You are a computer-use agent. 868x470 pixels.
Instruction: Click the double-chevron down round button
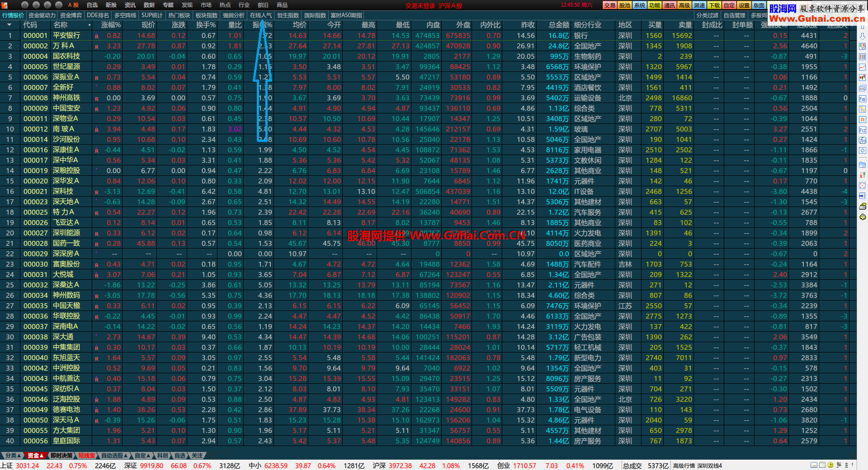tap(59, 5)
